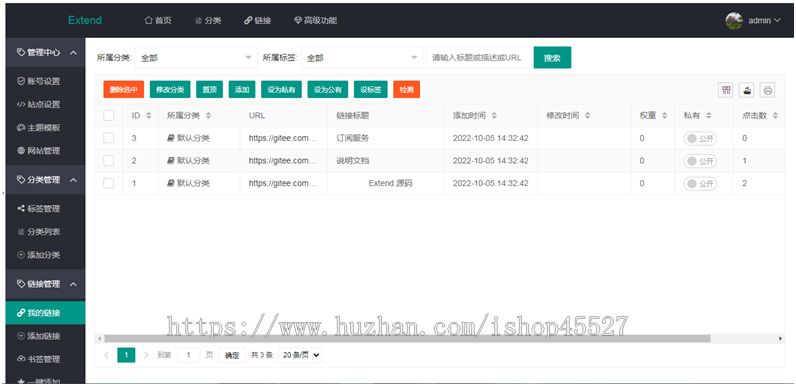
Task: Collapse the 管理中心 sidebar group
Action: click(x=46, y=52)
